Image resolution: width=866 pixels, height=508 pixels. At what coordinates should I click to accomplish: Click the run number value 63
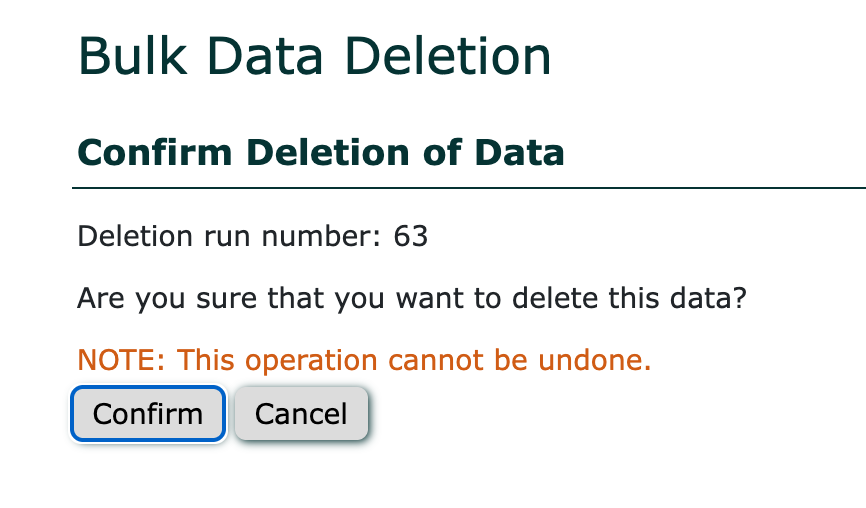(x=410, y=236)
